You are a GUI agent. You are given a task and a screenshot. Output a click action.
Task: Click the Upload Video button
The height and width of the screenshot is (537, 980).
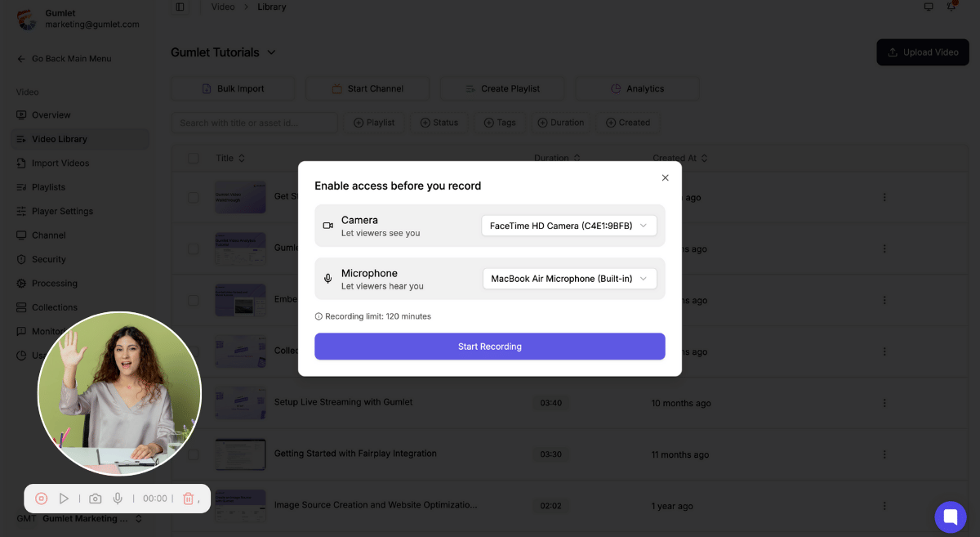click(922, 52)
